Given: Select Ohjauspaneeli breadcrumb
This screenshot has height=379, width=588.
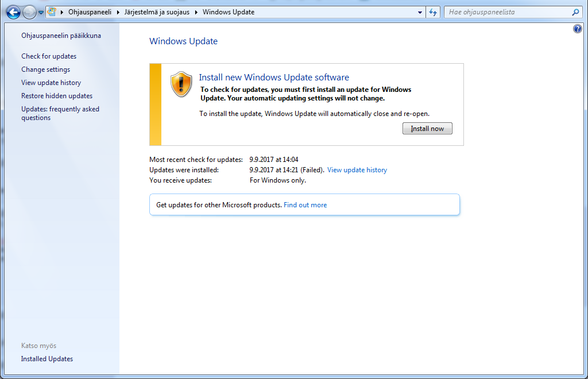Looking at the screenshot, I should [x=90, y=12].
